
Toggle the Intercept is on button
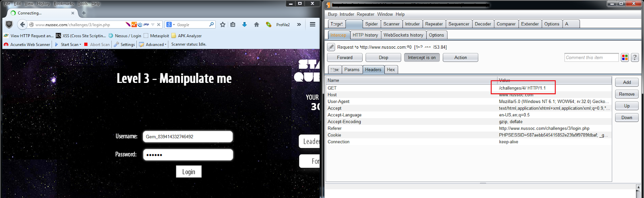(x=422, y=58)
